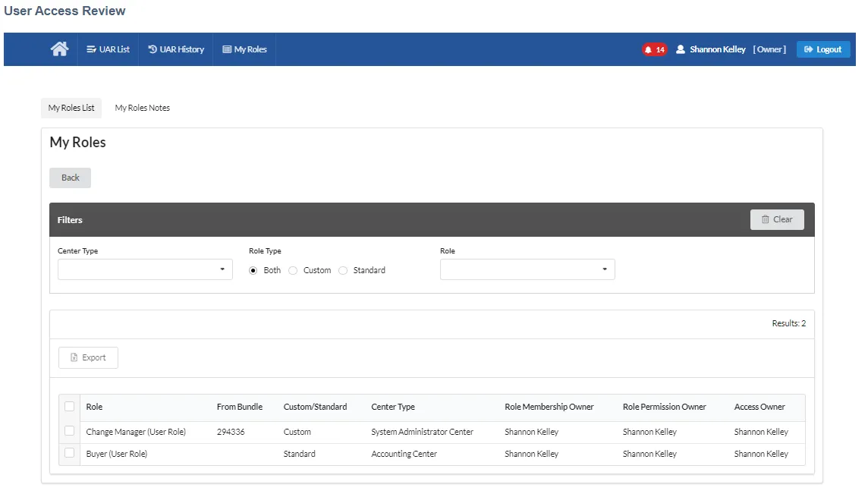Click the Custom/Standard column header
The width and height of the screenshot is (868, 494).
coord(315,407)
